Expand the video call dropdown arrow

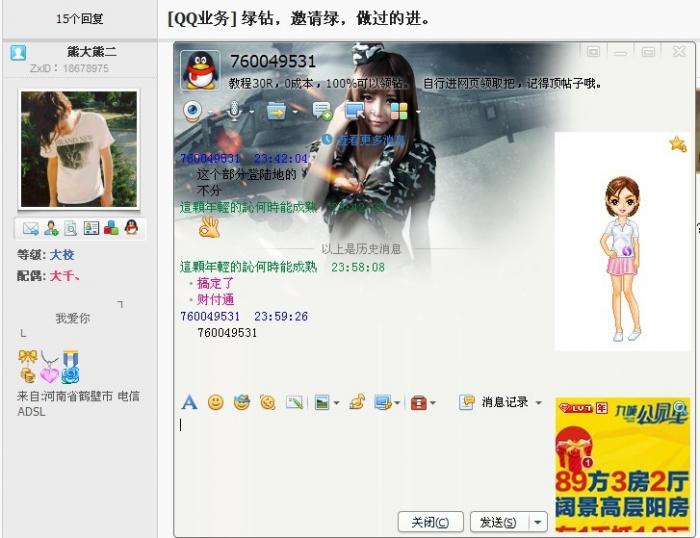[210, 112]
